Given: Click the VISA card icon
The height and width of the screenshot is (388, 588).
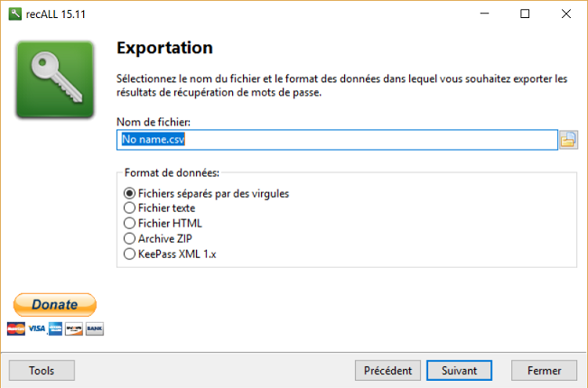Looking at the screenshot, I should 36,328.
